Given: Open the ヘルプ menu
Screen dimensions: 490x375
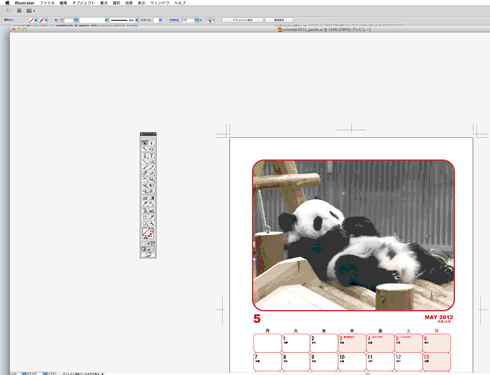Looking at the screenshot, I should click(x=180, y=3).
